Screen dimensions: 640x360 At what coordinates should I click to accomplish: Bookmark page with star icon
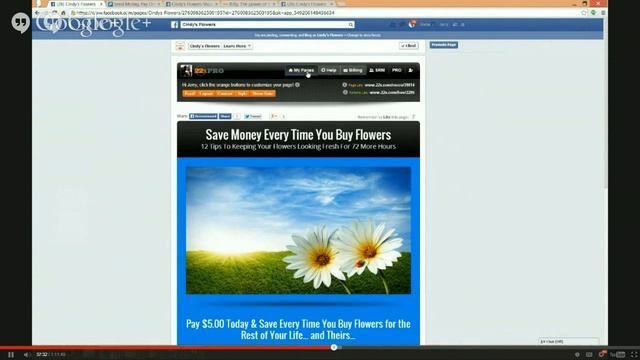coord(584,13)
